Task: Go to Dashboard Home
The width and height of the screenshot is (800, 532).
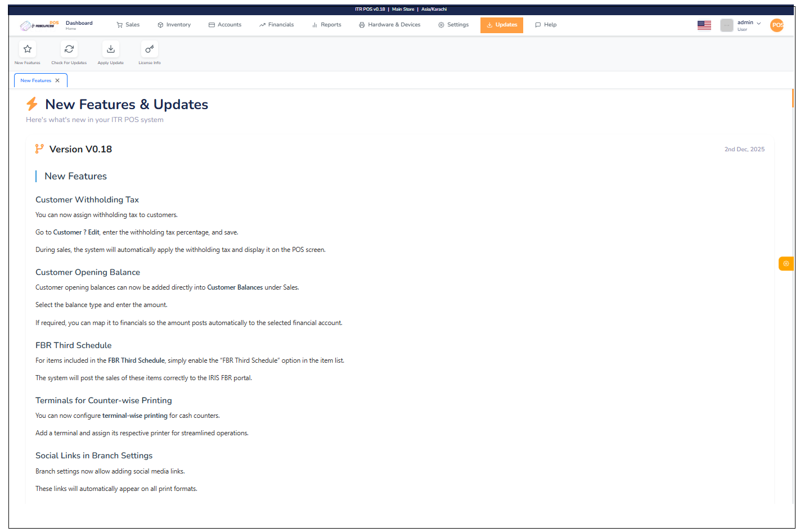Action: 79,25
